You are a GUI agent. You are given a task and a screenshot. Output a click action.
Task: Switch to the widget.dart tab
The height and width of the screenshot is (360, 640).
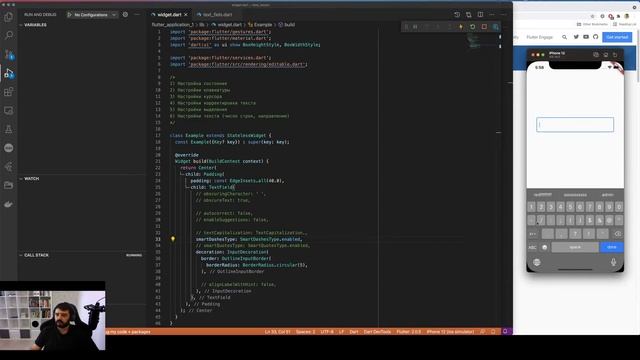tap(169, 15)
